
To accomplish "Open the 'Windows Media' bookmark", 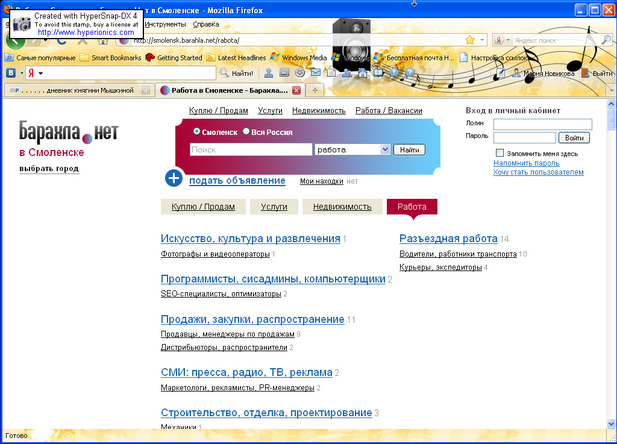I will click(x=299, y=58).
